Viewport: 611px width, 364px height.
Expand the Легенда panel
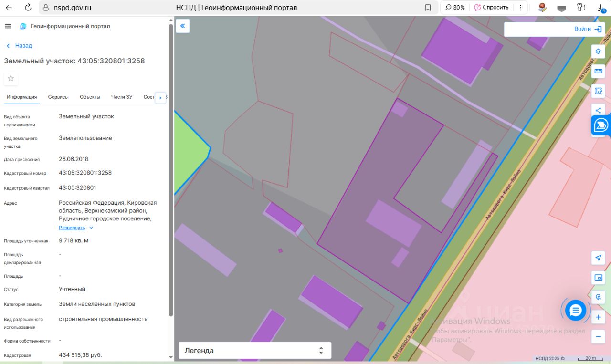coord(255,351)
